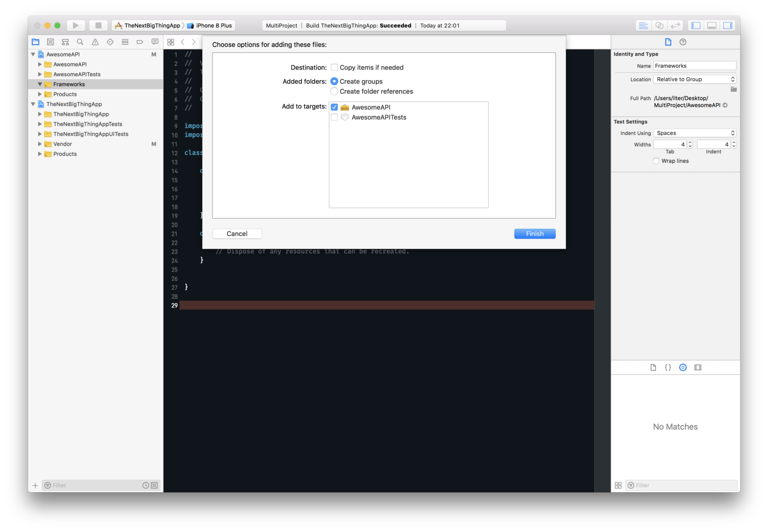Open the Issue navigator warning icon

95,42
